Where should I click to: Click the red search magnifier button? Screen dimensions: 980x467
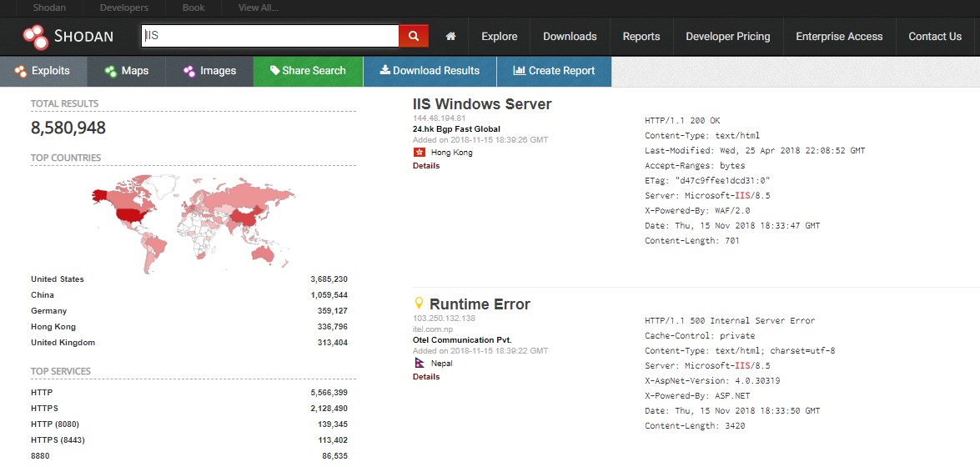pos(414,36)
